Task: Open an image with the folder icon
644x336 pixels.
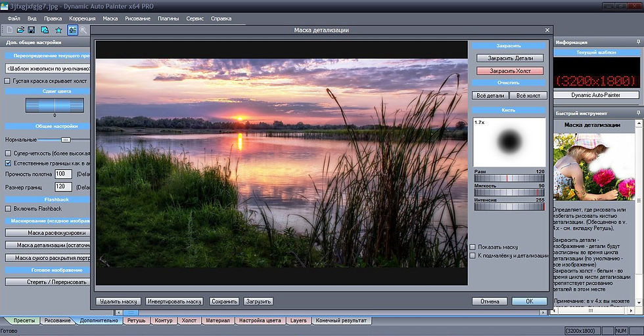Action: click(20, 30)
